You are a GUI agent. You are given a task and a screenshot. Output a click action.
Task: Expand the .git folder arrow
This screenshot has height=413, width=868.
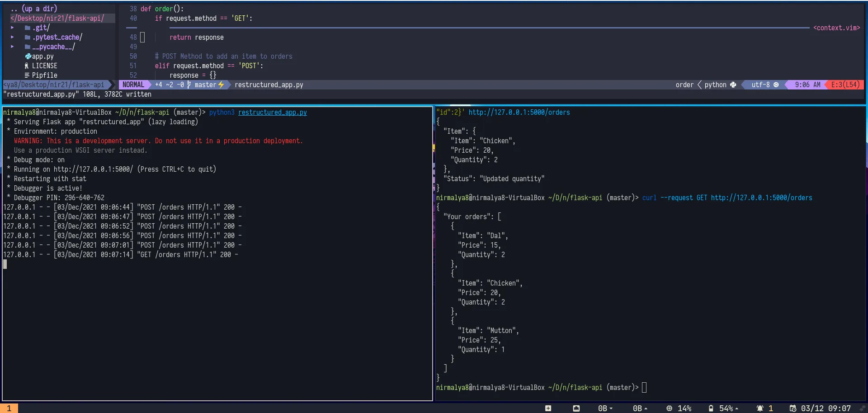click(12, 28)
